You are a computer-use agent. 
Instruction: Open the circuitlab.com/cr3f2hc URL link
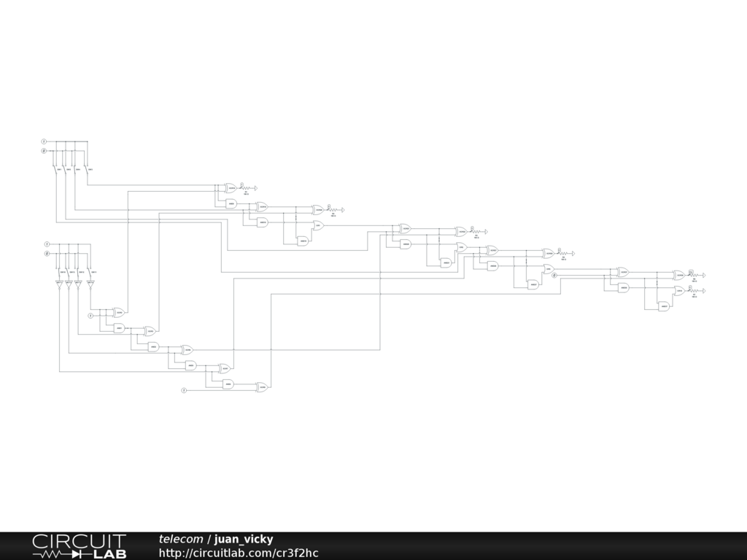pyautogui.click(x=239, y=553)
